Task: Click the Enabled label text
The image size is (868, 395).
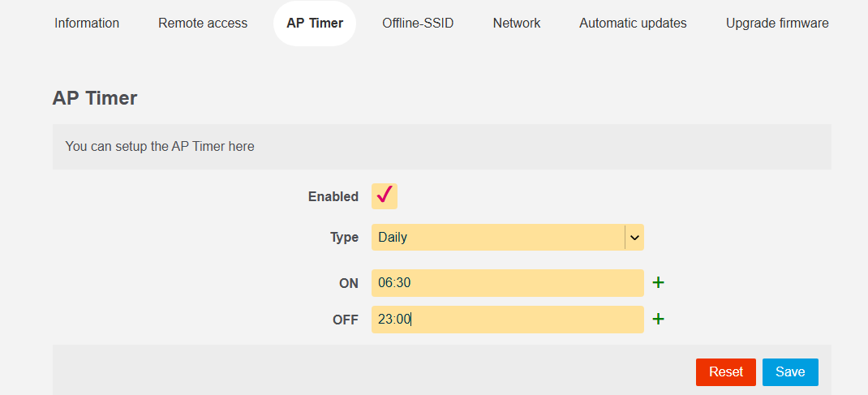Action: point(333,196)
